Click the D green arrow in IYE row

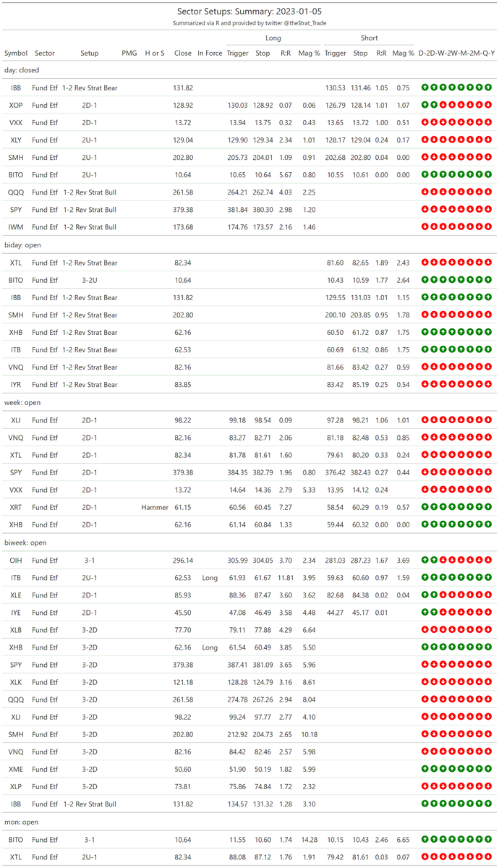coord(424,612)
